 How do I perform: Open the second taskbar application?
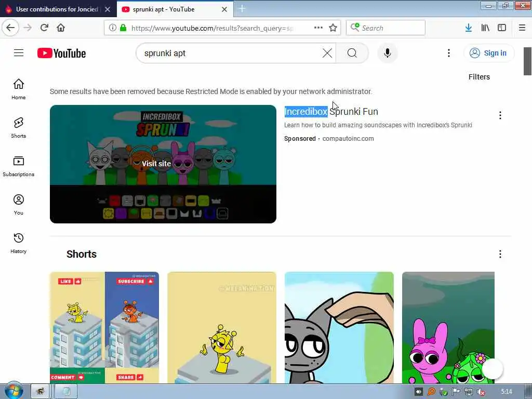pyautogui.click(x=66, y=392)
